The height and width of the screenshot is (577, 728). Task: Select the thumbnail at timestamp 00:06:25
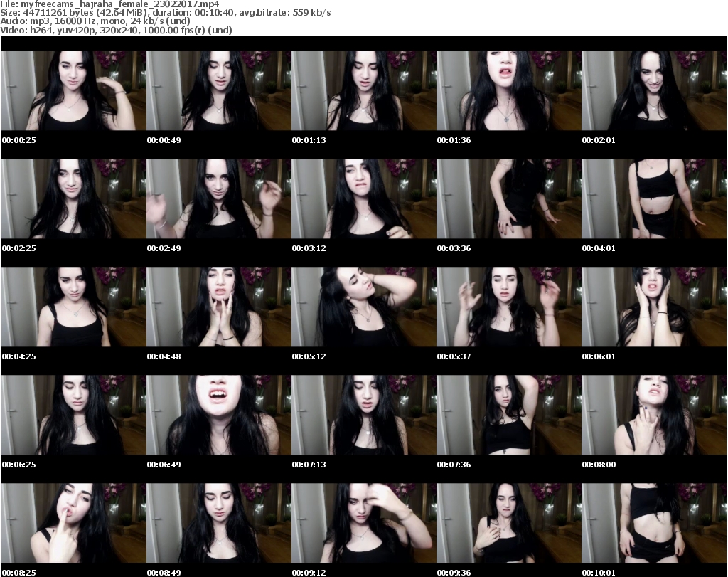point(73,415)
